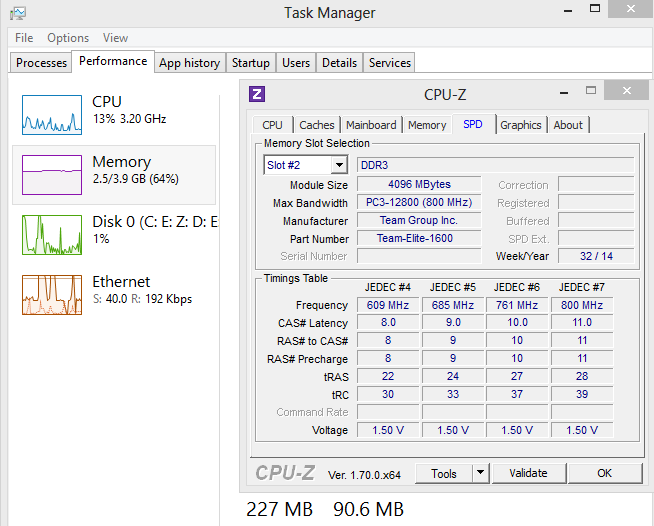The width and height of the screenshot is (654, 526).
Task: Click the PC3-12800 (800 MHz) bandwidth value
Action: (419, 202)
